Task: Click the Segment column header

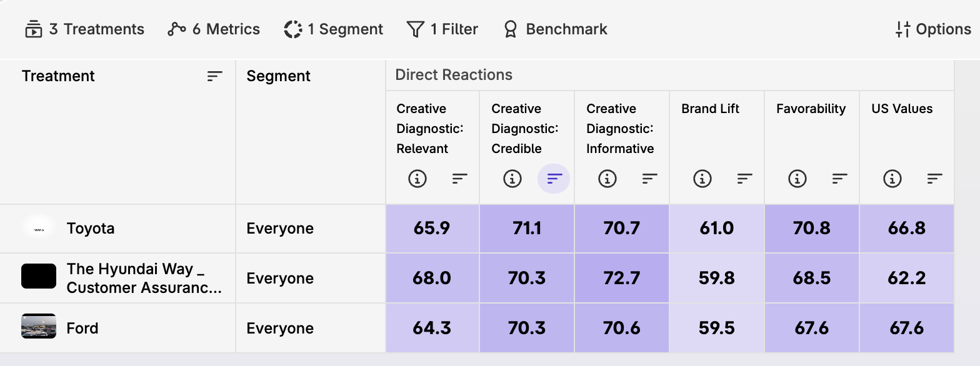Action: tap(279, 76)
